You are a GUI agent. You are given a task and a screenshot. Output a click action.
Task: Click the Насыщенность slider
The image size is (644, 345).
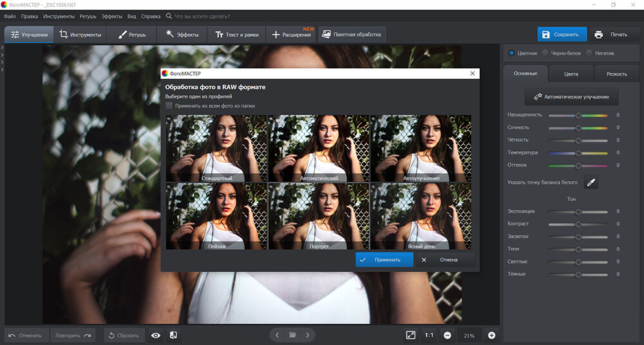pos(578,115)
